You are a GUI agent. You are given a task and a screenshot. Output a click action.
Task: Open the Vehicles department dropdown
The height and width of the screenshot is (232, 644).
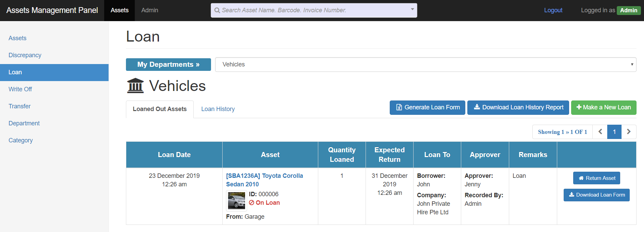[x=426, y=64]
